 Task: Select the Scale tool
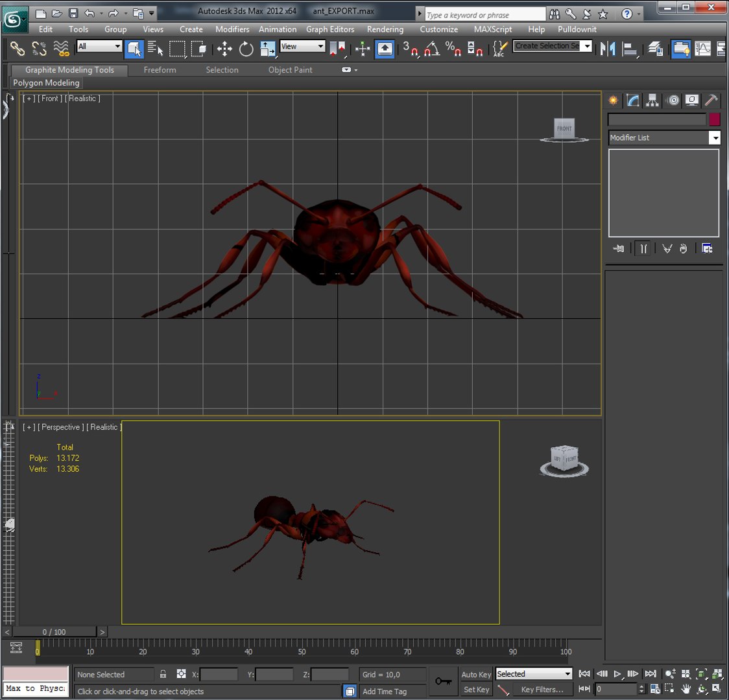click(x=268, y=49)
